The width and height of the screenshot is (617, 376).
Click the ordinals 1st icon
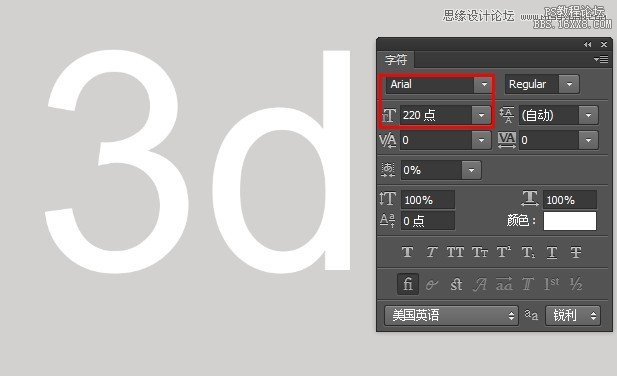pyautogui.click(x=552, y=284)
